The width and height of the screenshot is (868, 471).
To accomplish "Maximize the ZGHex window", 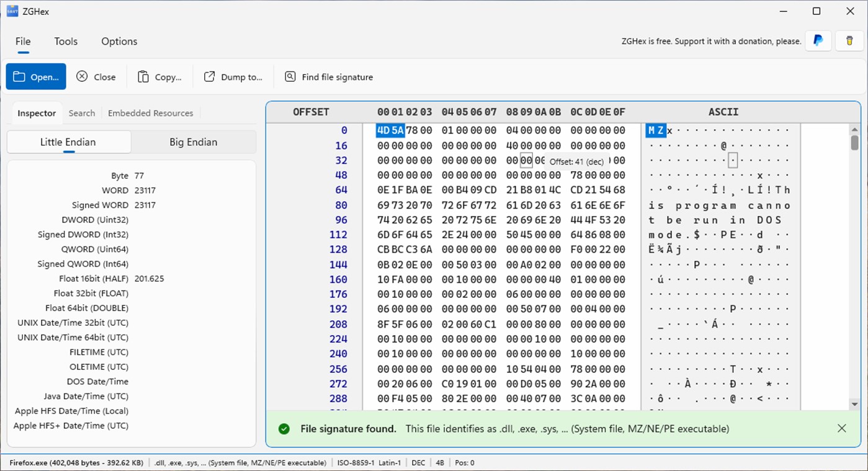I will click(817, 11).
